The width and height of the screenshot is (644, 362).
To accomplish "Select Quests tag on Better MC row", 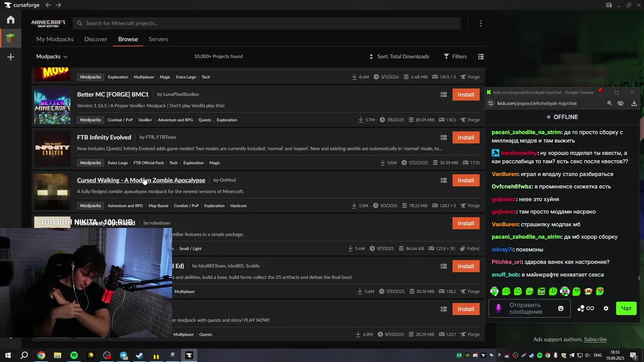I will pos(205,120).
